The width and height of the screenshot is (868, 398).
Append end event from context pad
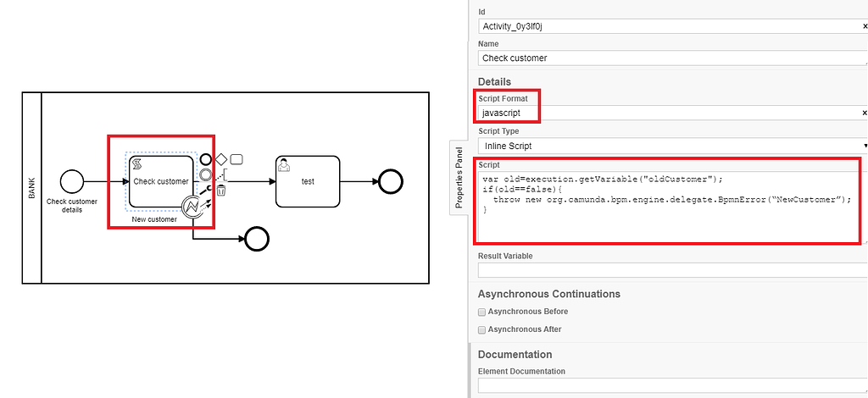[x=206, y=160]
